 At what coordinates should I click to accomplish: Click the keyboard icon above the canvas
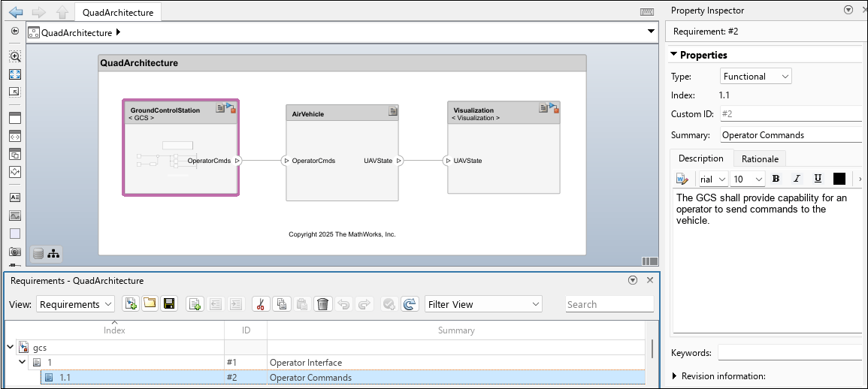[x=647, y=11]
